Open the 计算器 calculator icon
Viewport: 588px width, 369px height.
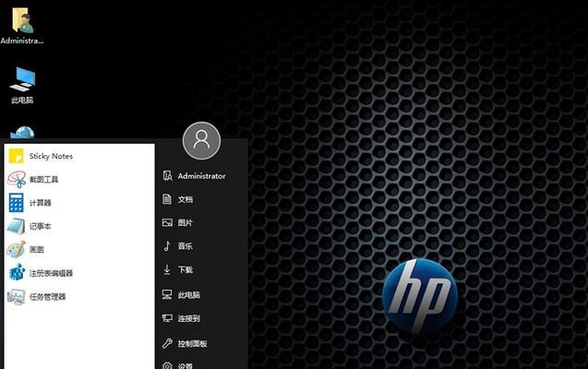tap(16, 203)
